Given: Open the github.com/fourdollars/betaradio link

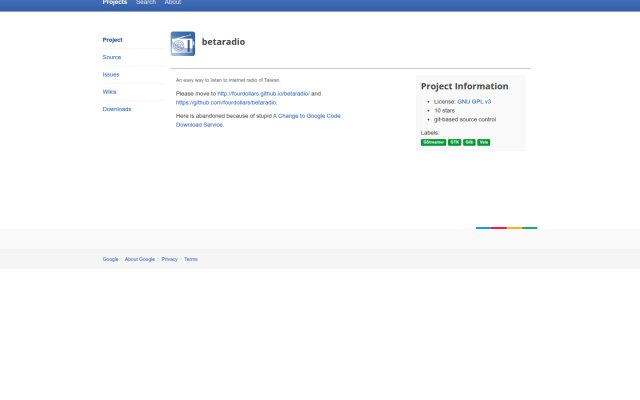Looking at the screenshot, I should (227, 103).
